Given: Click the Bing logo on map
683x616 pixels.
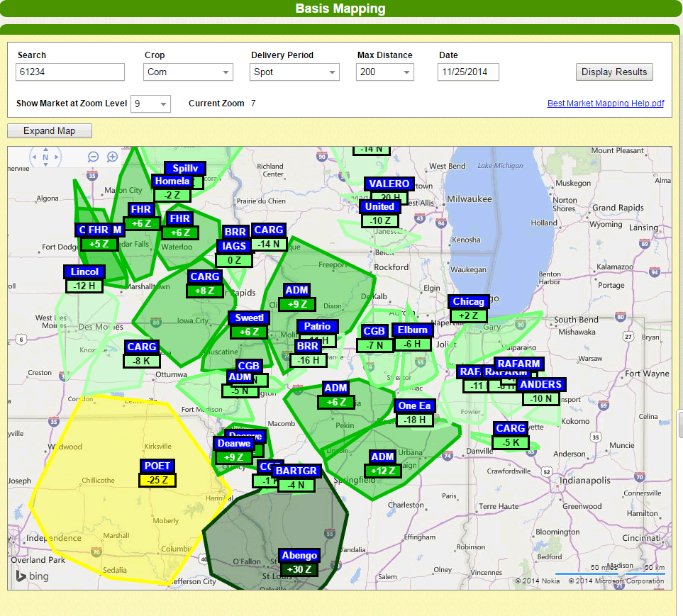Looking at the screenshot, I should tap(32, 576).
